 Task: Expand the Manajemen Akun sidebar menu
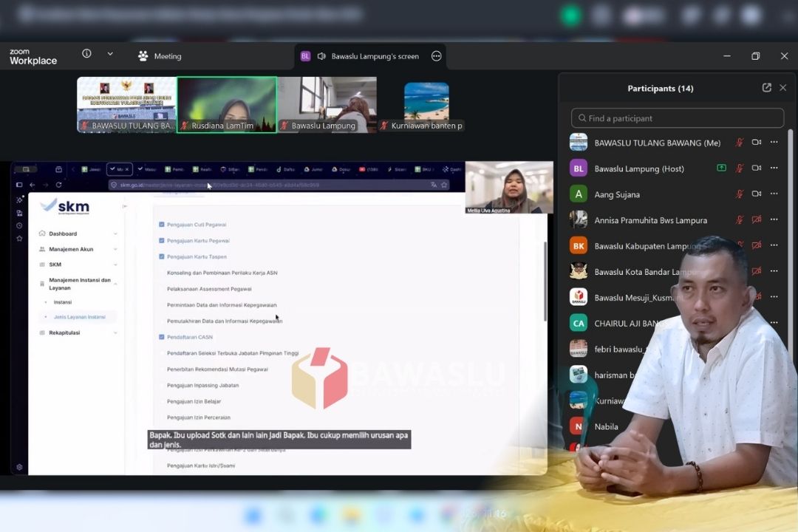pyautogui.click(x=78, y=249)
